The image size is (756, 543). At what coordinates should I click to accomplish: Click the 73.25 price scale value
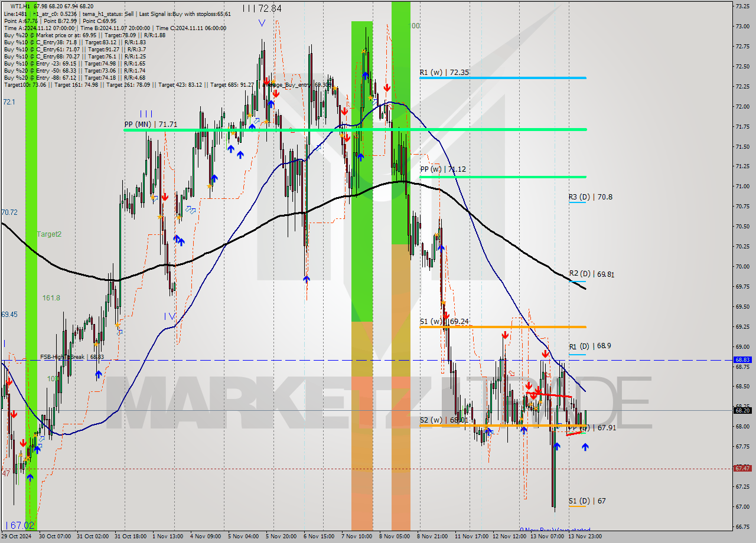click(x=742, y=6)
